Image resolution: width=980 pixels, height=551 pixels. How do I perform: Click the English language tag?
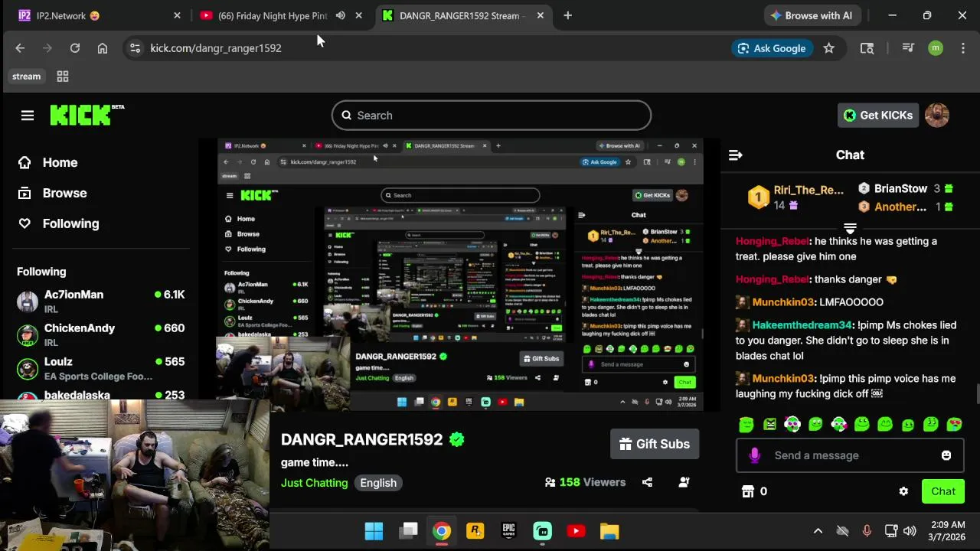[378, 483]
